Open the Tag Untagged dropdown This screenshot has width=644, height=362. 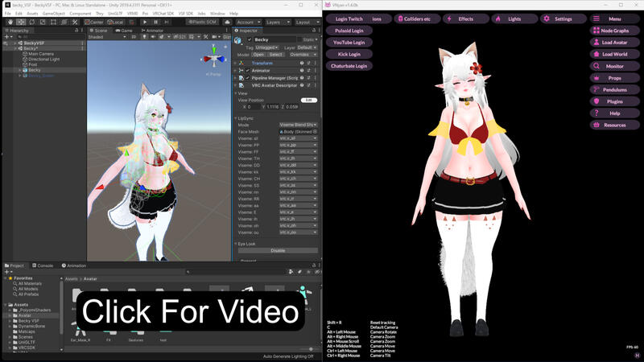pos(267,47)
